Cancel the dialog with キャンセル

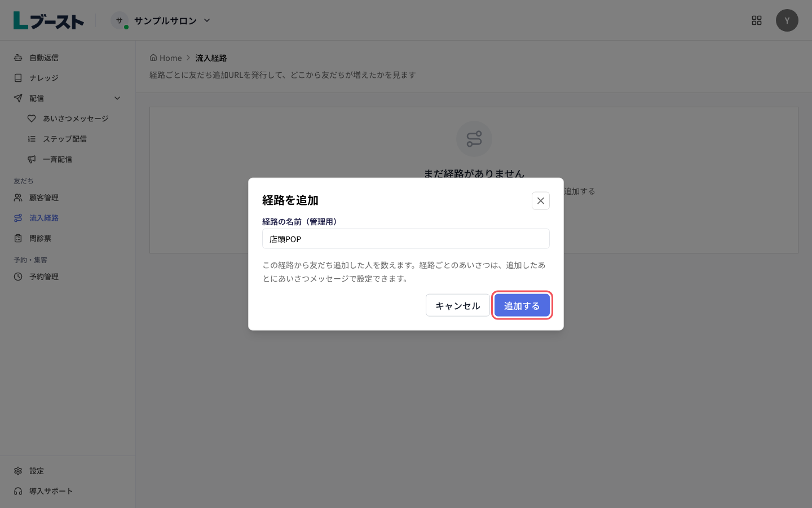pyautogui.click(x=458, y=305)
